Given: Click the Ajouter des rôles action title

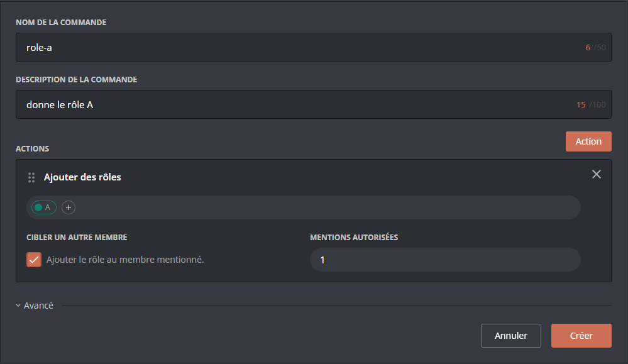Looking at the screenshot, I should point(82,177).
